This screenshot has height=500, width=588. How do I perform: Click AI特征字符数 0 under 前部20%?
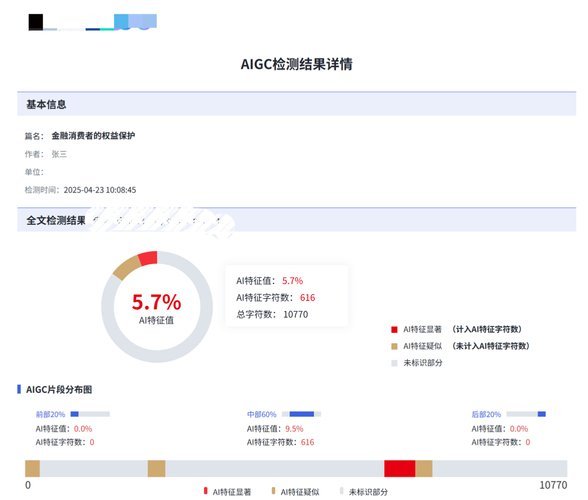(x=65, y=442)
